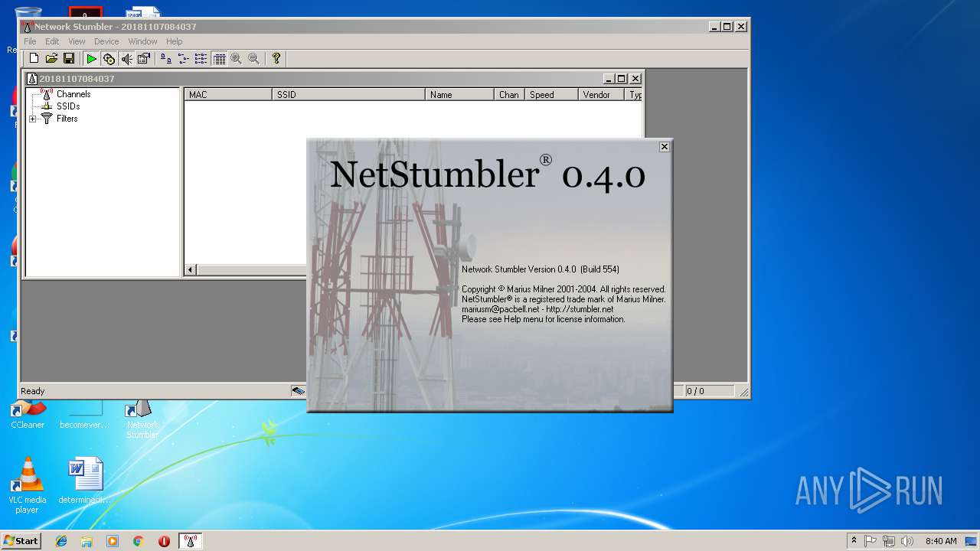Toggle scanning with green play button
The height and width of the screenshot is (551, 980).
[x=91, y=58]
